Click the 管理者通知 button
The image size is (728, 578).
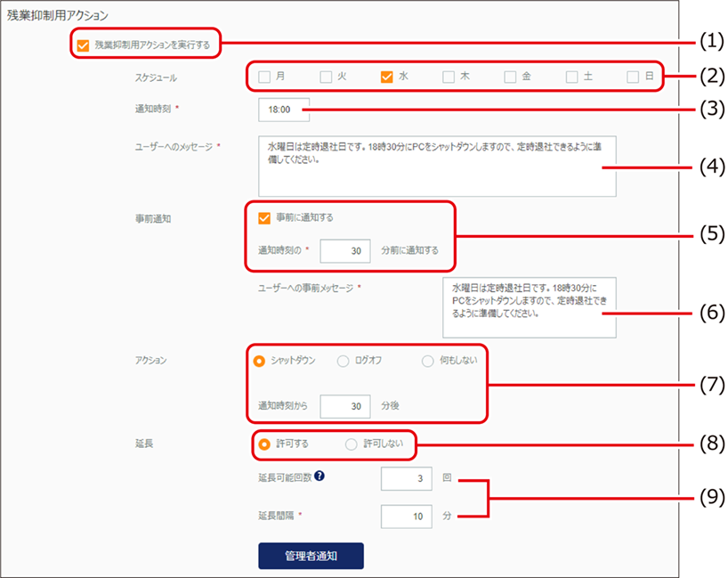(x=311, y=556)
